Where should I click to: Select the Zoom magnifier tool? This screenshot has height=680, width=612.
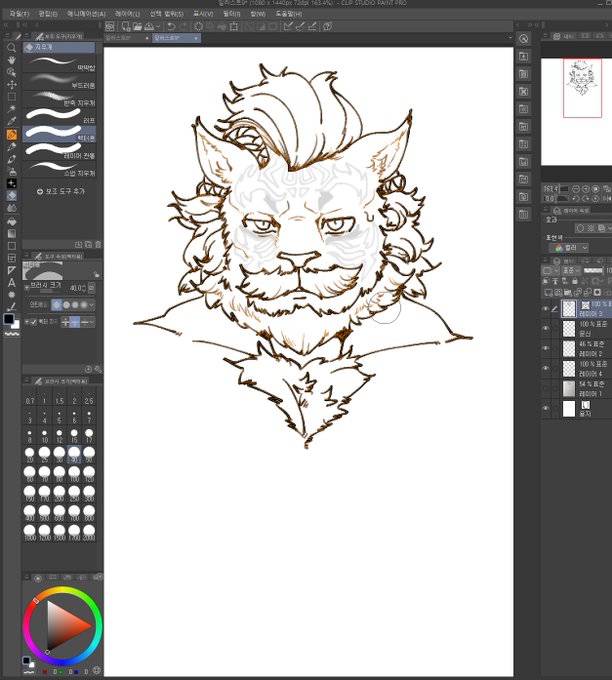click(x=12, y=47)
